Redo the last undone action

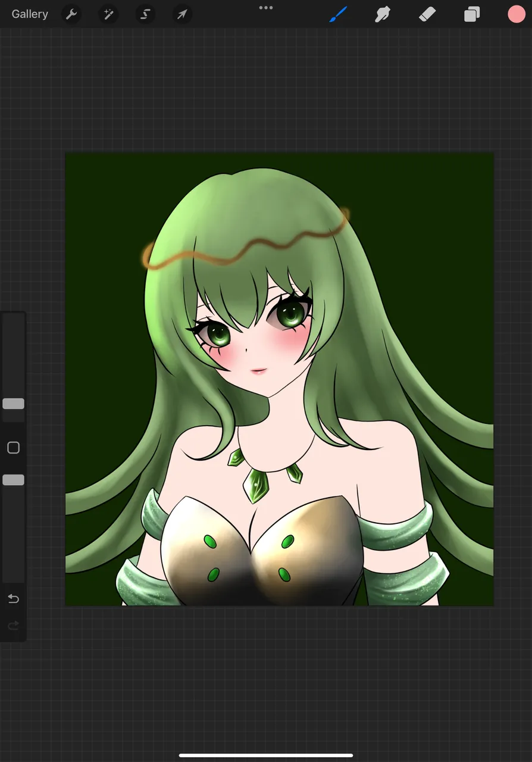pyautogui.click(x=13, y=626)
